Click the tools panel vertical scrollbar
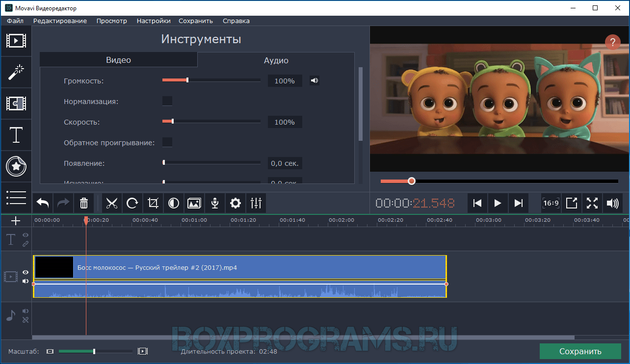The height and width of the screenshot is (364, 630). coord(361,104)
